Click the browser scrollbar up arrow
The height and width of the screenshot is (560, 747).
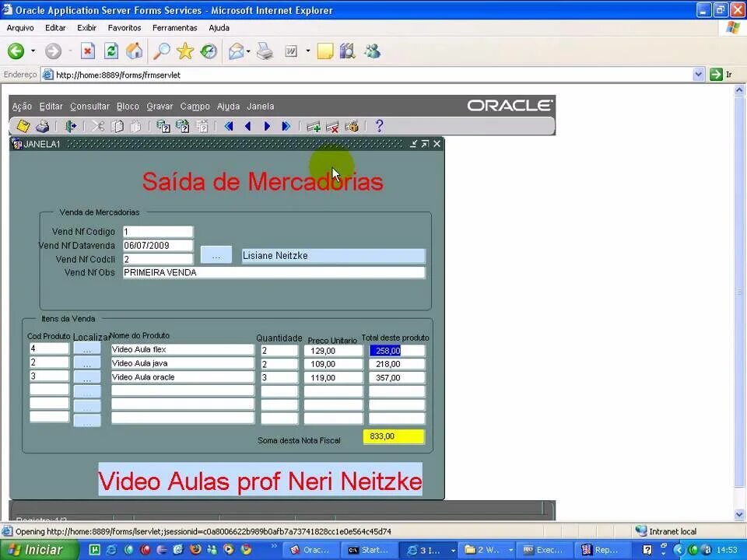[x=739, y=89]
